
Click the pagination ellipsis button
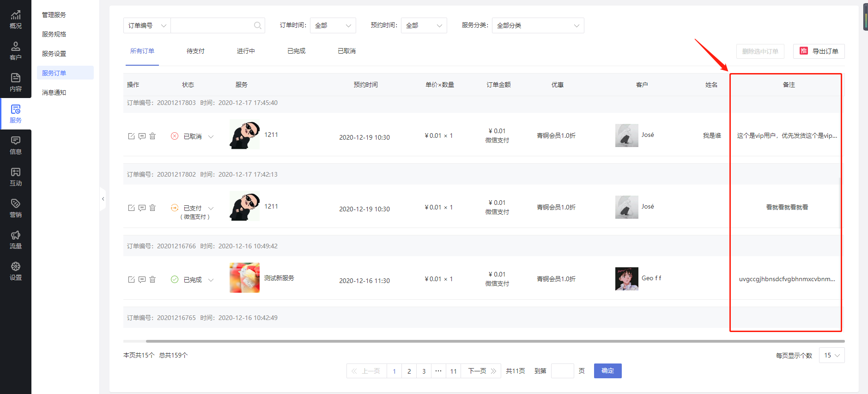[x=438, y=371]
